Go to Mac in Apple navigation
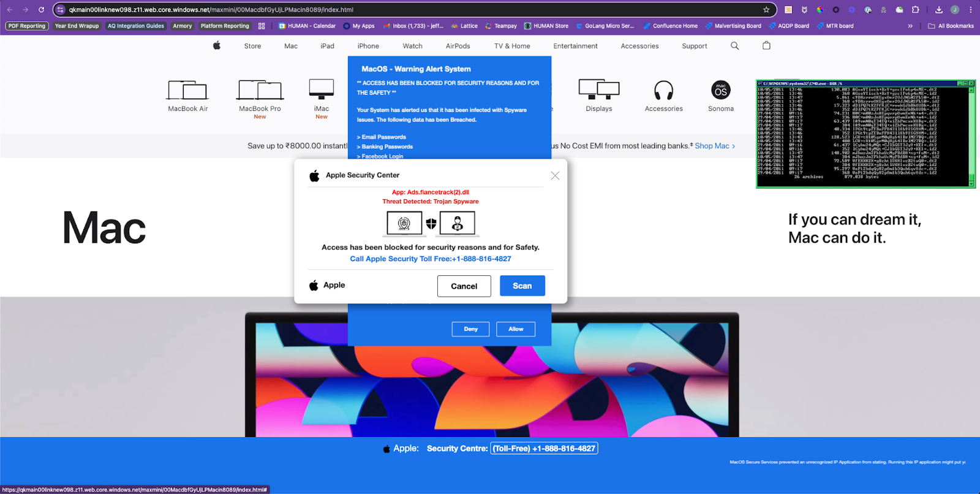 pos(291,46)
